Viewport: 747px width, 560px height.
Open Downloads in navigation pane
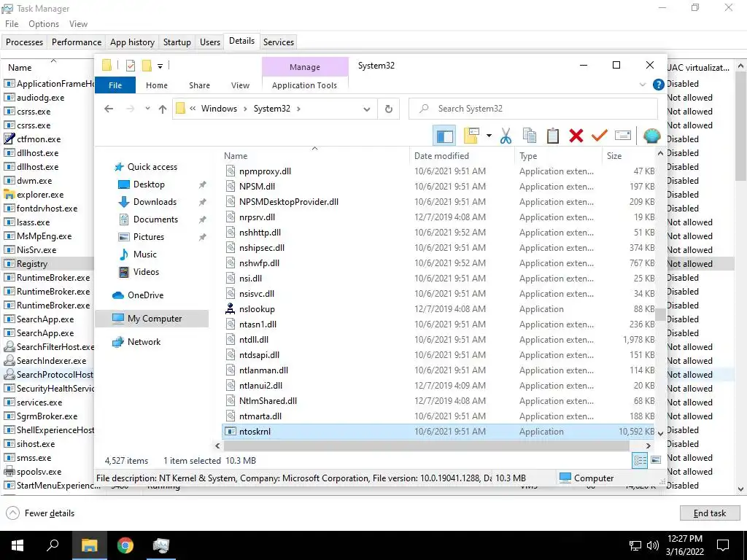[x=147, y=202]
